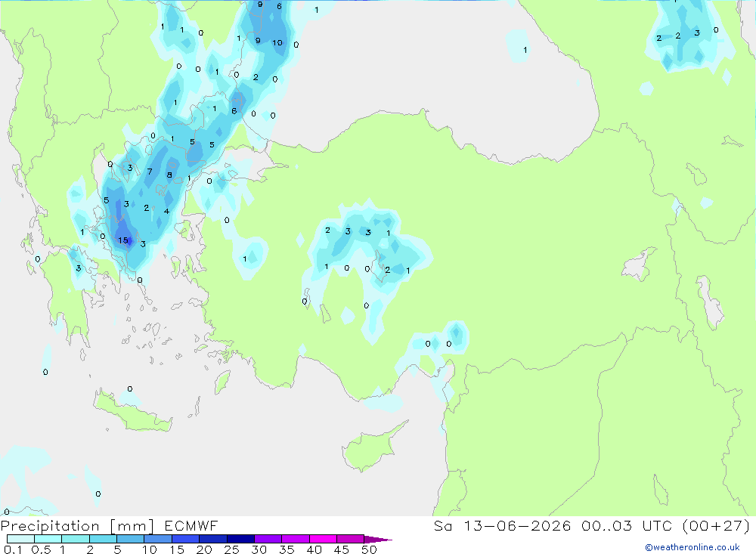Click the '0.5' legend scale label
Viewport: 756px width, 554px height.
click(x=41, y=549)
